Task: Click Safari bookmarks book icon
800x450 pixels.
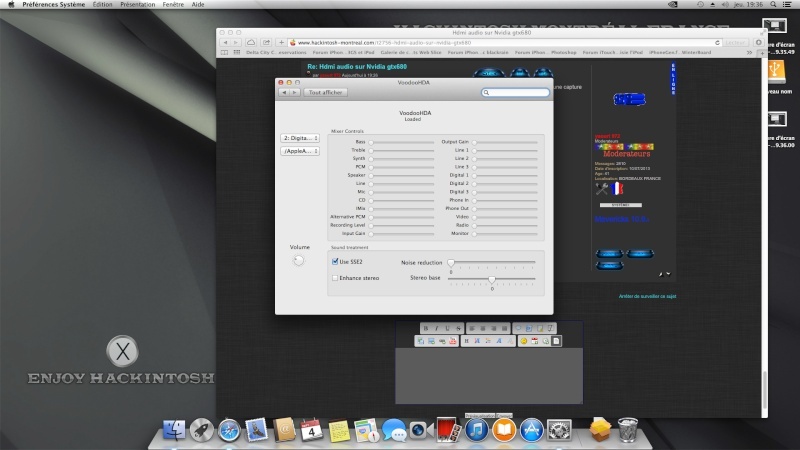Action: (x=224, y=52)
